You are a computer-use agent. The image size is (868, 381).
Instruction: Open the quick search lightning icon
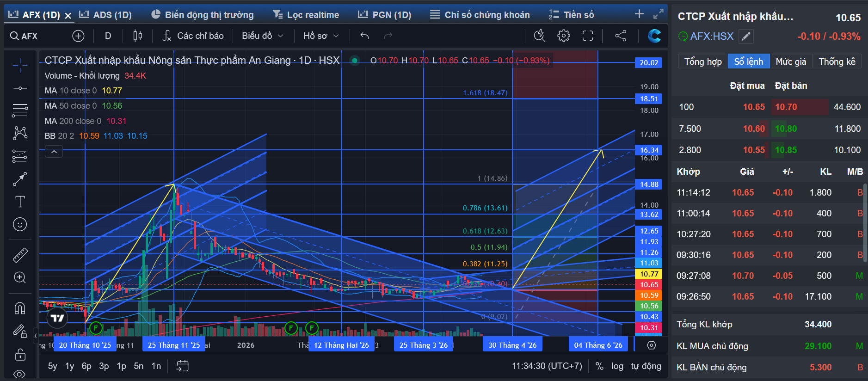pyautogui.click(x=540, y=36)
